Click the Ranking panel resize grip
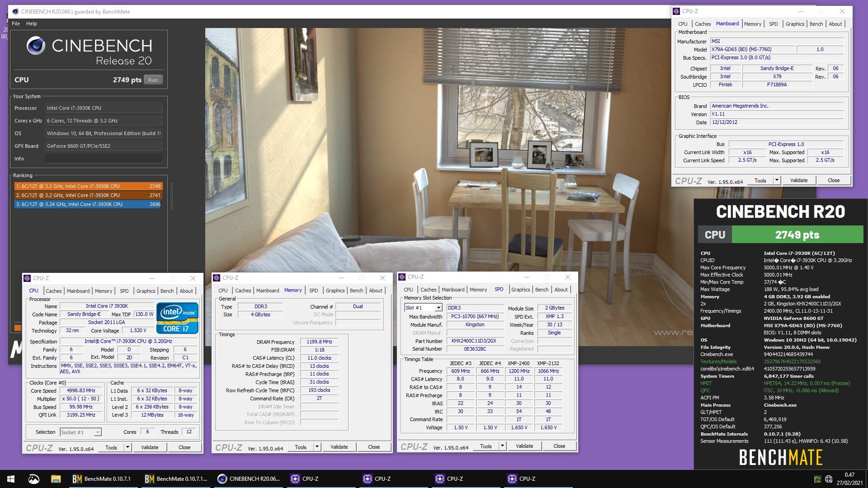868x488 pixels. 171,196
